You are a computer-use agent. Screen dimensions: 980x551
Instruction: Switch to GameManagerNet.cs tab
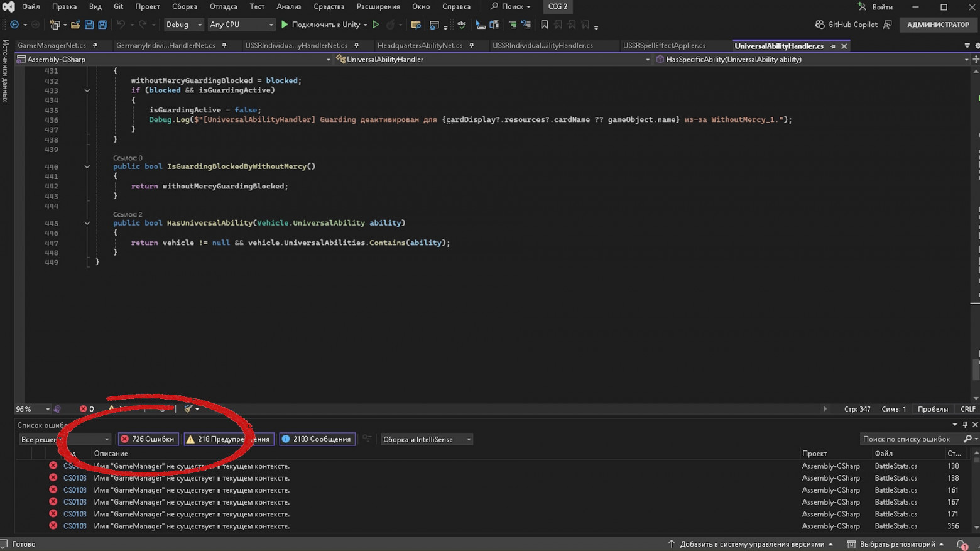click(x=52, y=46)
